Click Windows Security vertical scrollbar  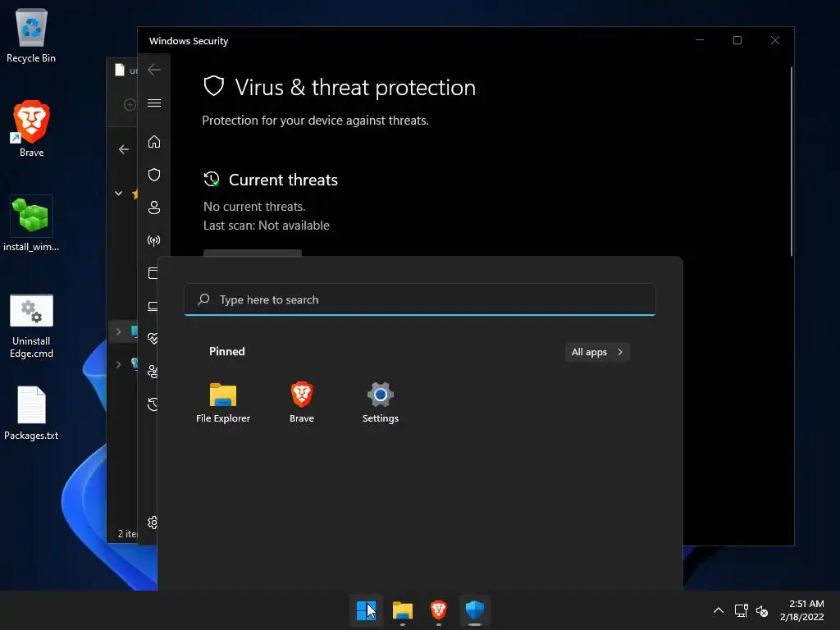pyautogui.click(x=792, y=161)
